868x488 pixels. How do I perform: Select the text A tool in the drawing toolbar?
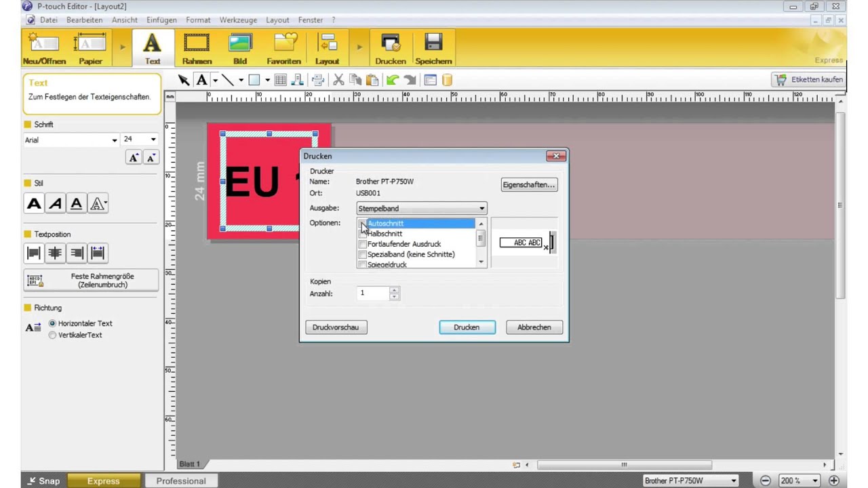tap(201, 80)
